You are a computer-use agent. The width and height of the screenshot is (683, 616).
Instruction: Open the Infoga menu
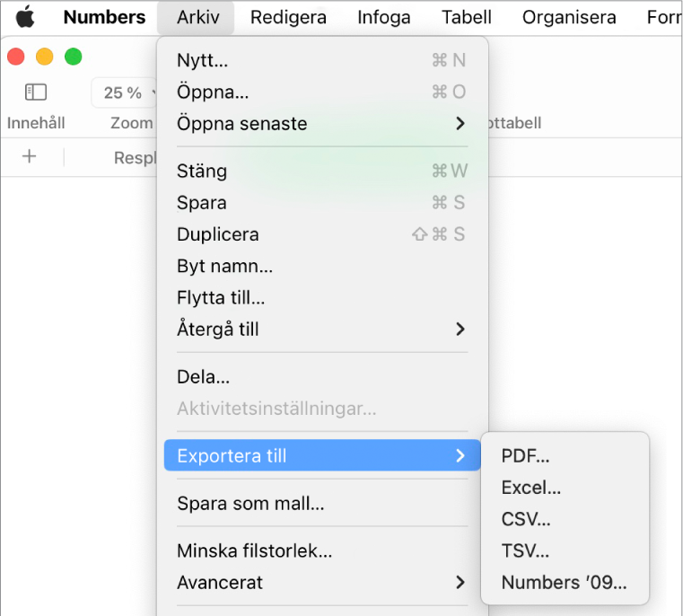click(384, 17)
